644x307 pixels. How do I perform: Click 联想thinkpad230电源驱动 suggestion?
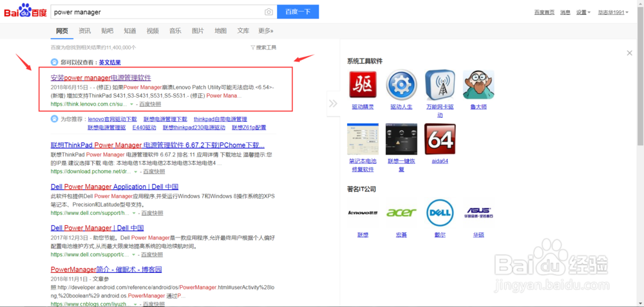(x=194, y=127)
